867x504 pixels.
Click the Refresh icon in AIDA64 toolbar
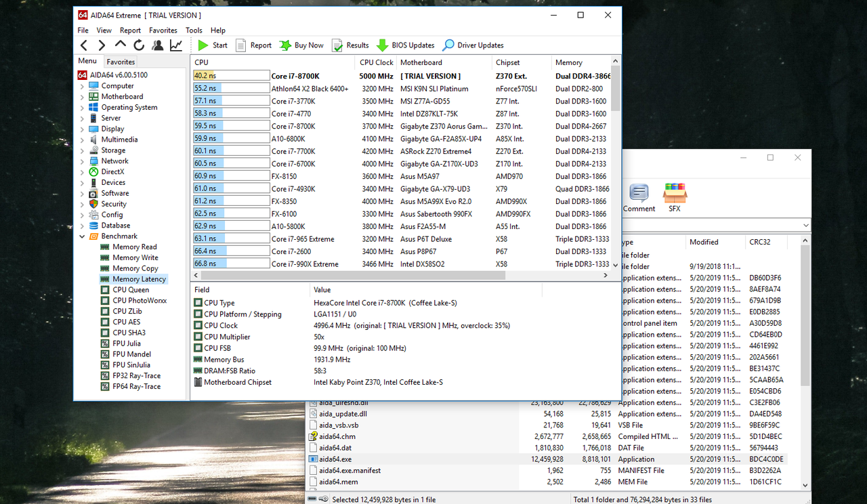[x=139, y=45]
